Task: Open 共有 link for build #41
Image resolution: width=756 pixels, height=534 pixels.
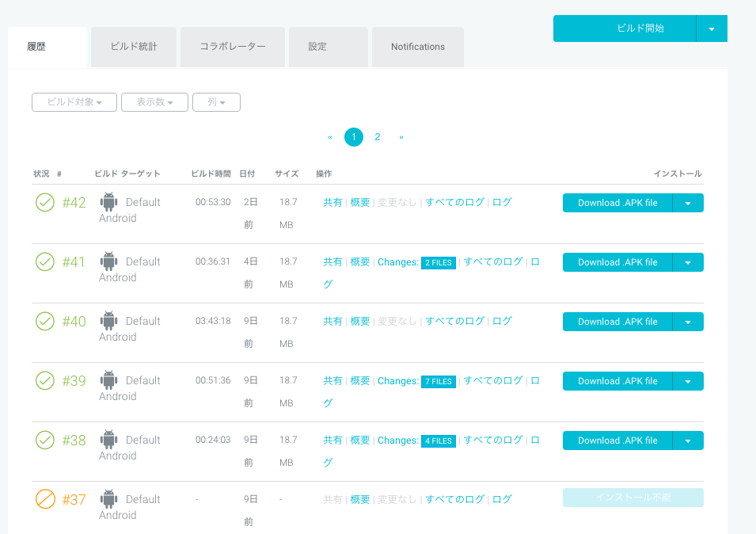Action: tap(332, 262)
